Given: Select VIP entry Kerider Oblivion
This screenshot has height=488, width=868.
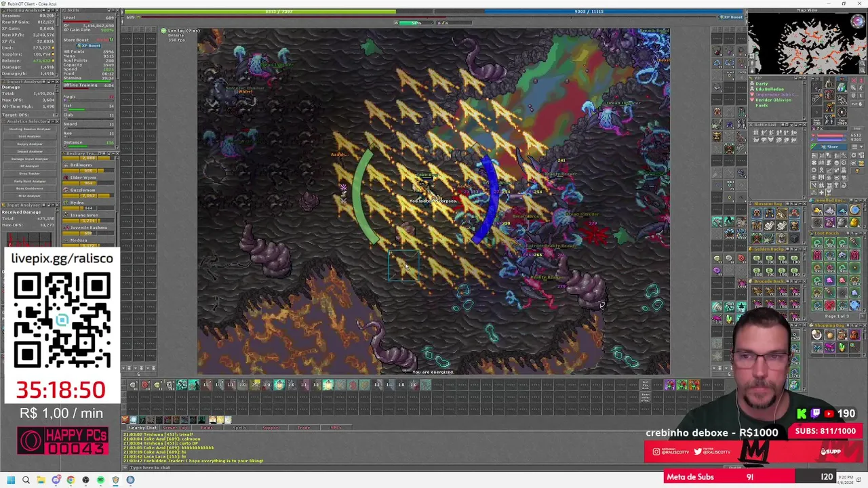Looking at the screenshot, I should 773,100.
